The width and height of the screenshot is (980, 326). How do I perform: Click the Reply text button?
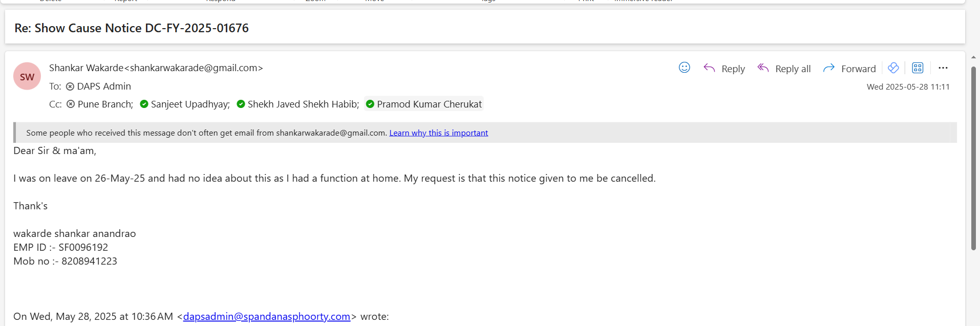733,69
